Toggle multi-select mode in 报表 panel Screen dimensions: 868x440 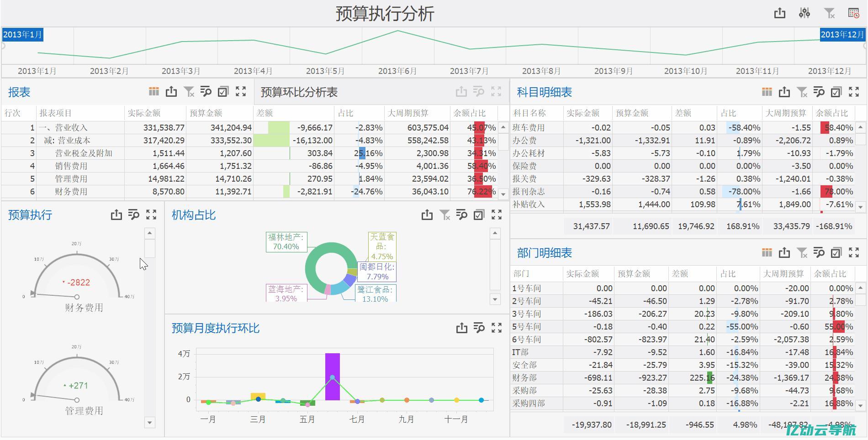click(223, 92)
